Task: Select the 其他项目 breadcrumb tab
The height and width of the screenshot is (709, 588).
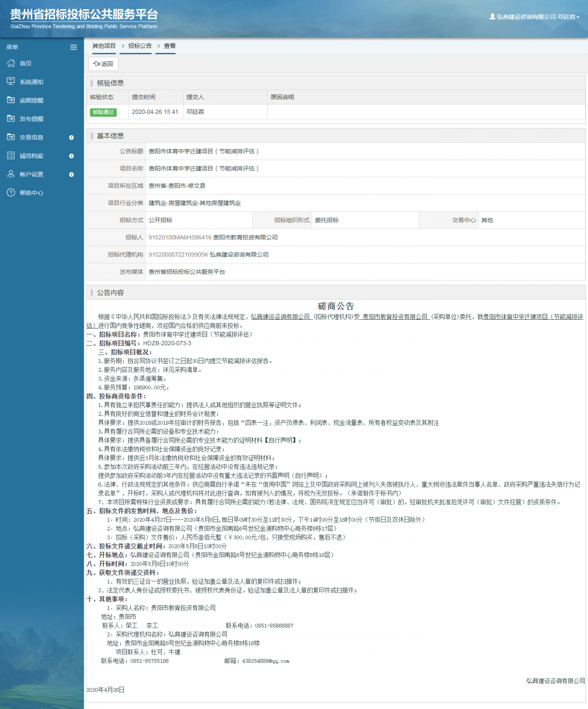Action: point(104,46)
